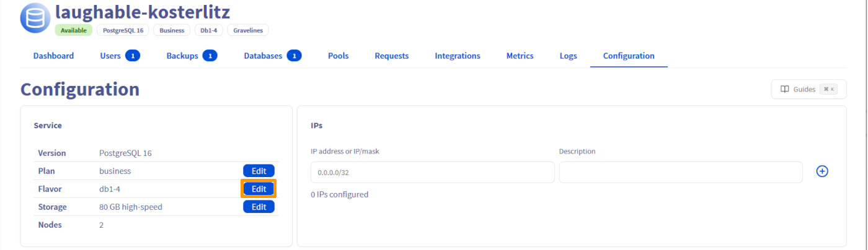Open the Backups tab
868x250 pixels.
pyautogui.click(x=182, y=56)
